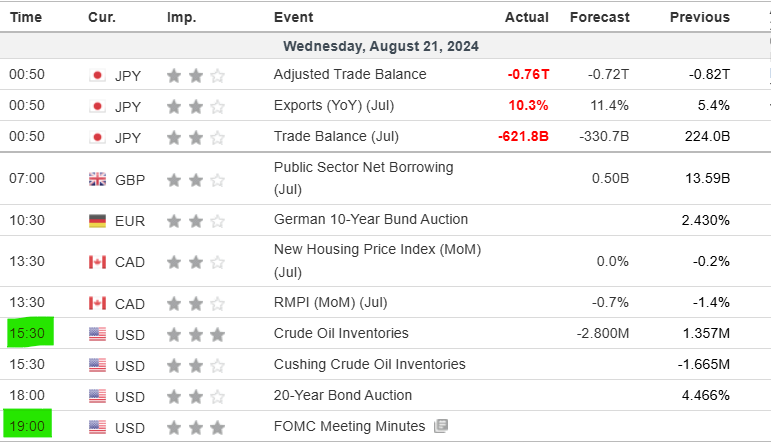Click the Canada flag in the RMPI row
Viewport: 771px width, 444px height.
97,303
